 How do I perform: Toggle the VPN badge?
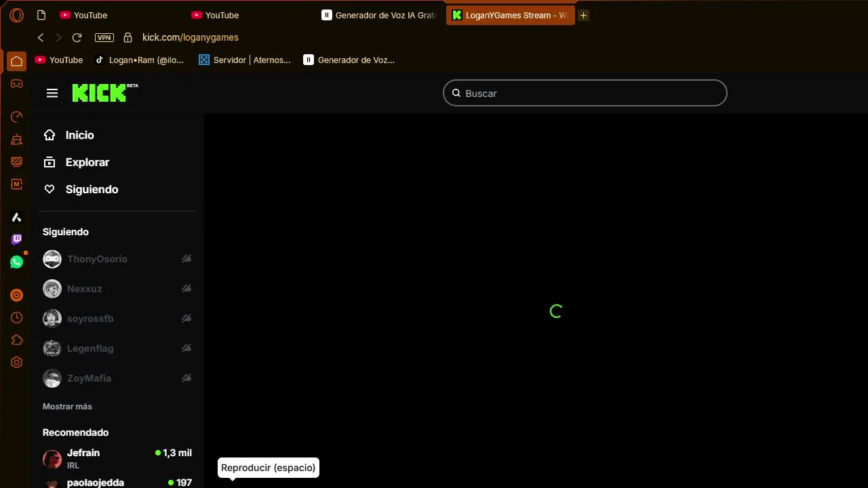(x=104, y=38)
